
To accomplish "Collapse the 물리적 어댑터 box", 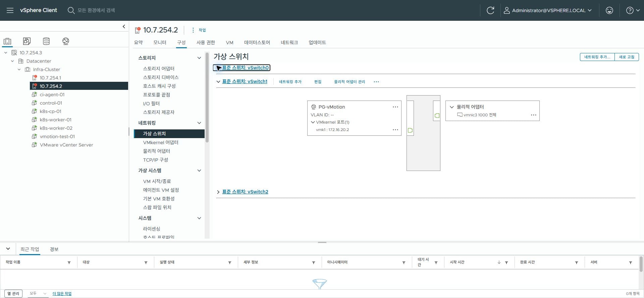I will point(452,107).
